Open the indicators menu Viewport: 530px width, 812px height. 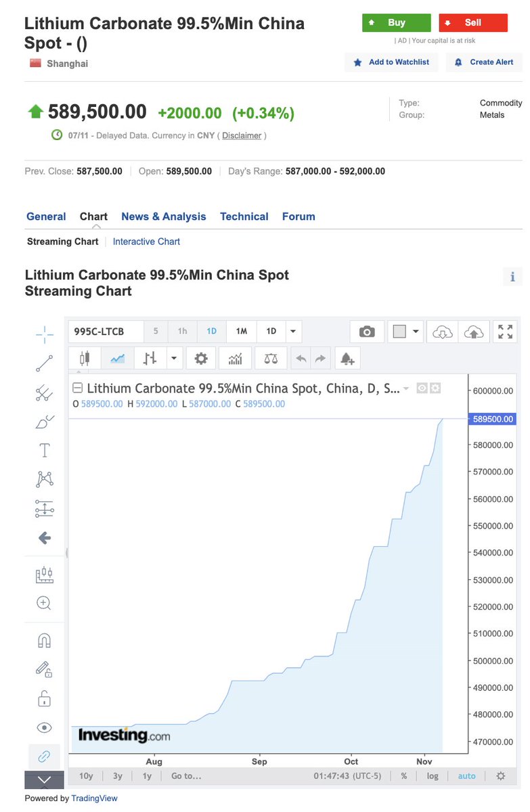(x=236, y=359)
